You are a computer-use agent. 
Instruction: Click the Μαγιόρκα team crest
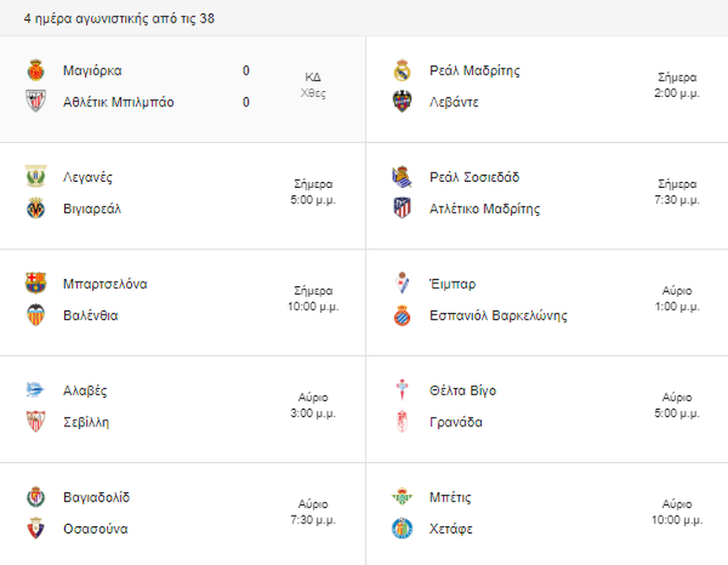[36, 70]
